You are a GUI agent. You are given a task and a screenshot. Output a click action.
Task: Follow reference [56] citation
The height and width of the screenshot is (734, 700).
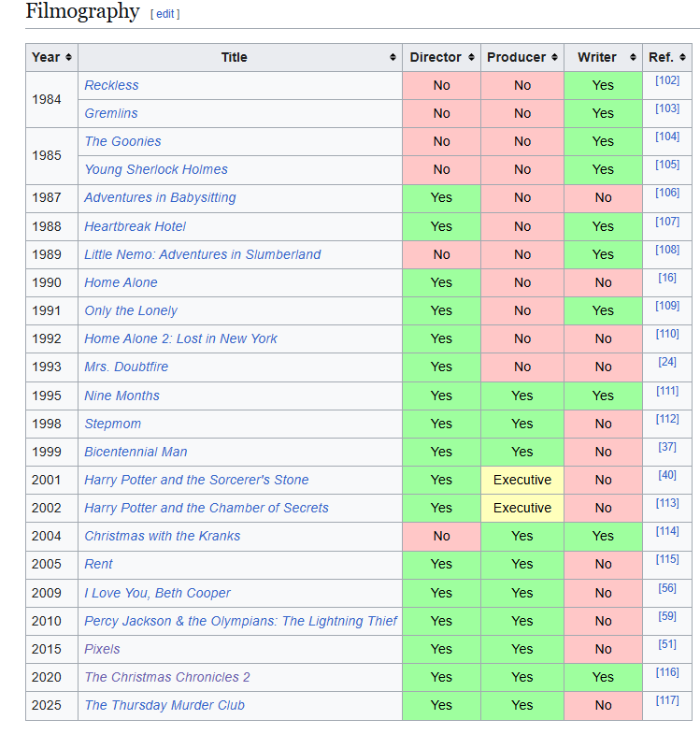click(667, 588)
